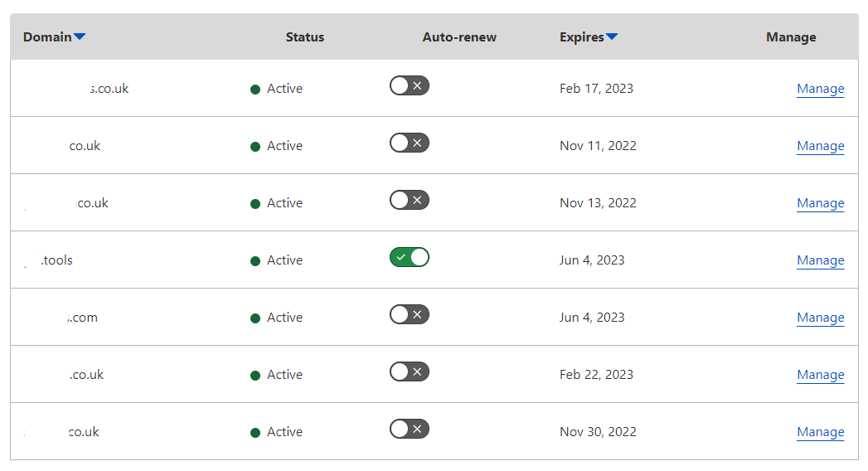Click the Auto-renew column header

(x=459, y=37)
